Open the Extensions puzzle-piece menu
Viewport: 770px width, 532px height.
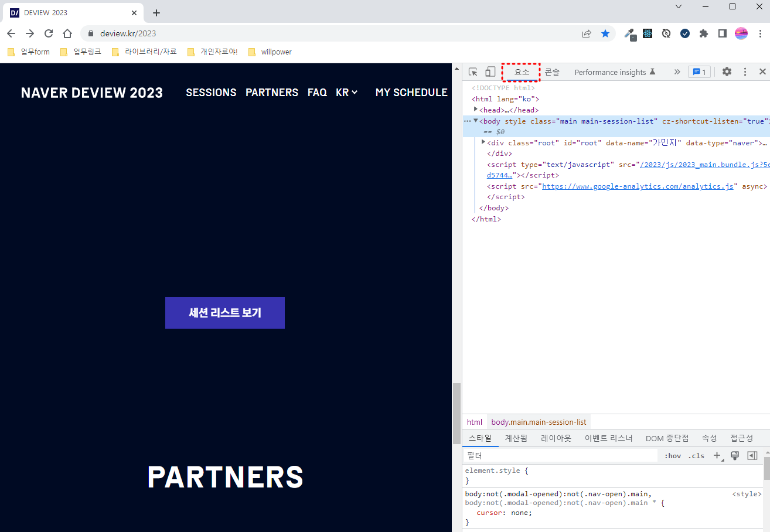(704, 33)
